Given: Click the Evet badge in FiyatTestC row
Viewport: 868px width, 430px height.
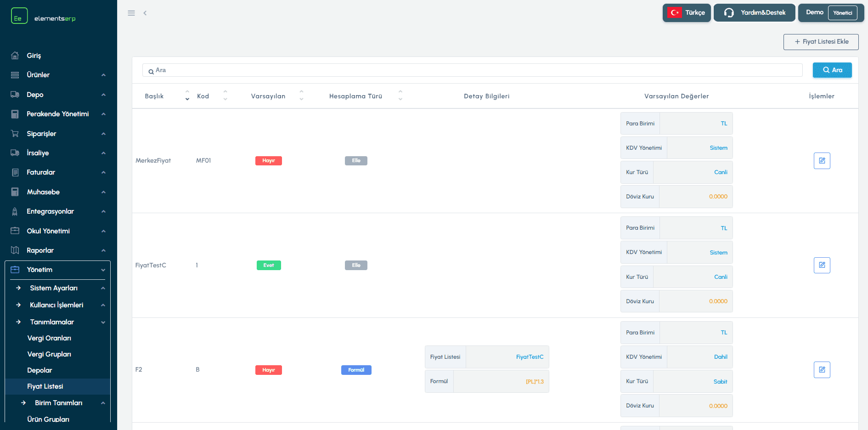Looking at the screenshot, I should click(269, 265).
